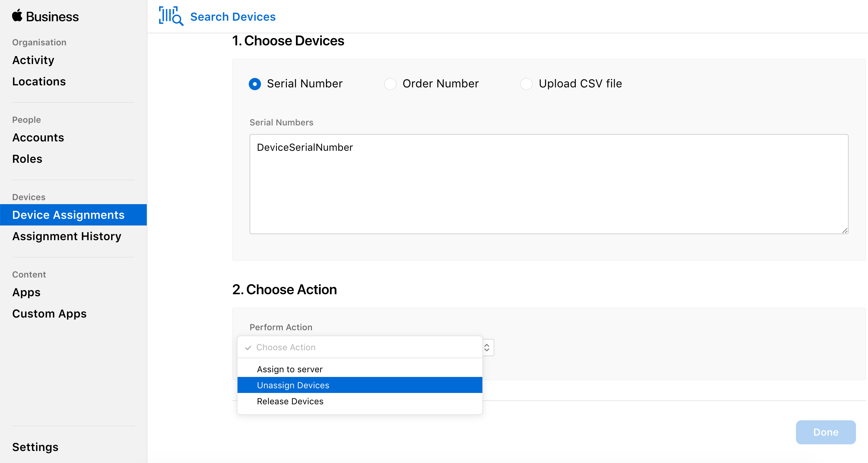This screenshot has height=463, width=868.
Task: Choose Unassign Devices from the dropdown
Action: click(360, 385)
